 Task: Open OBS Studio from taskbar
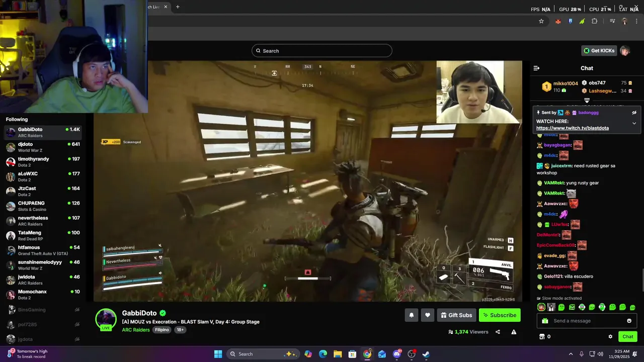(x=412, y=354)
